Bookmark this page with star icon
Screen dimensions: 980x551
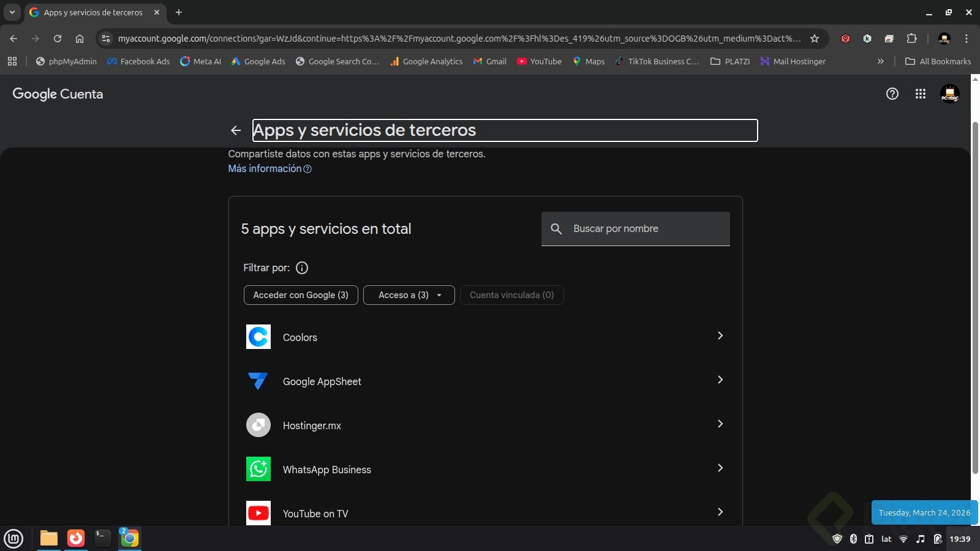coord(815,39)
